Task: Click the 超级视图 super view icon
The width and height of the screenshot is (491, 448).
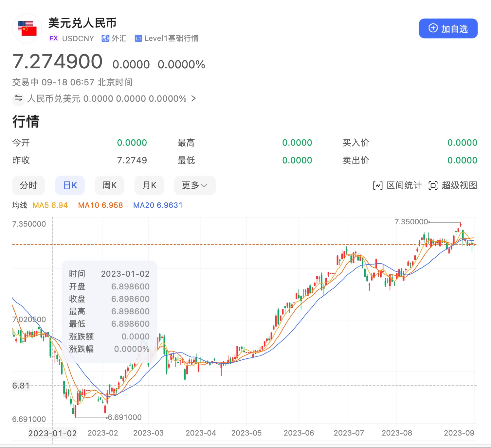Action: [x=433, y=186]
